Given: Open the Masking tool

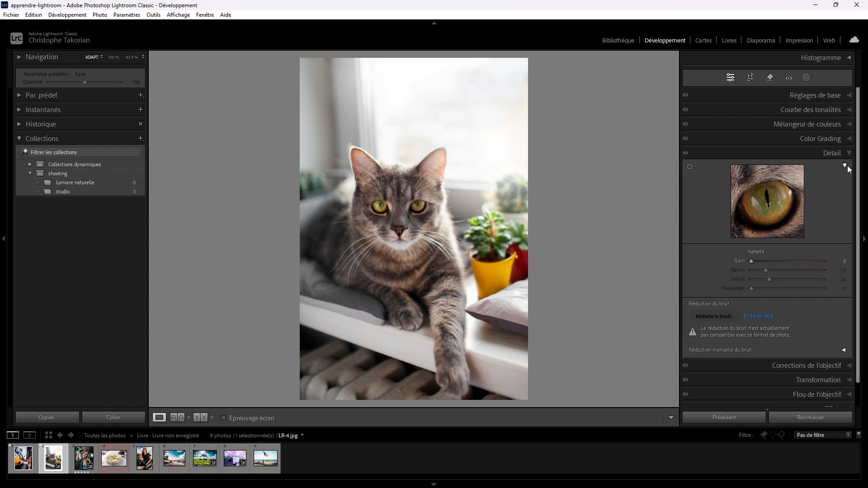Looking at the screenshot, I should [806, 77].
